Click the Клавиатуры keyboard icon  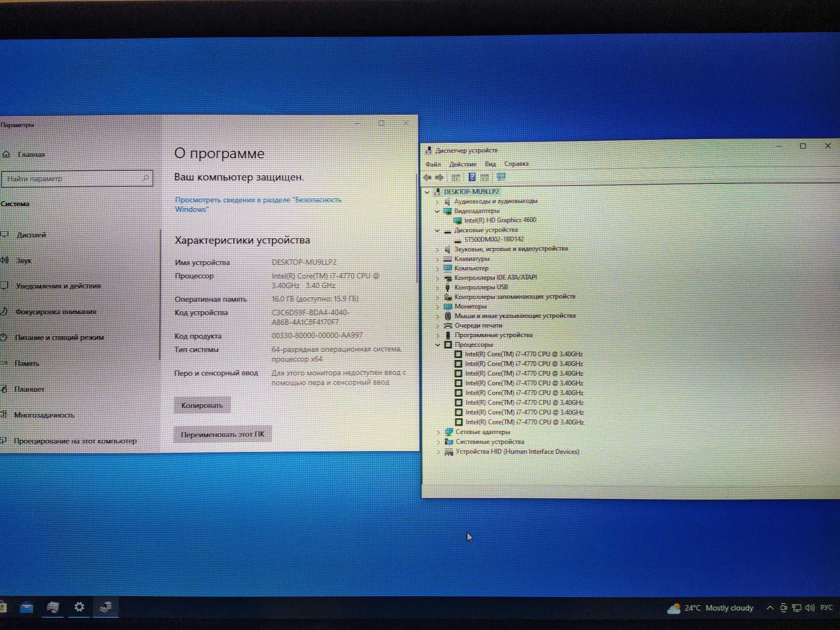[x=448, y=259]
